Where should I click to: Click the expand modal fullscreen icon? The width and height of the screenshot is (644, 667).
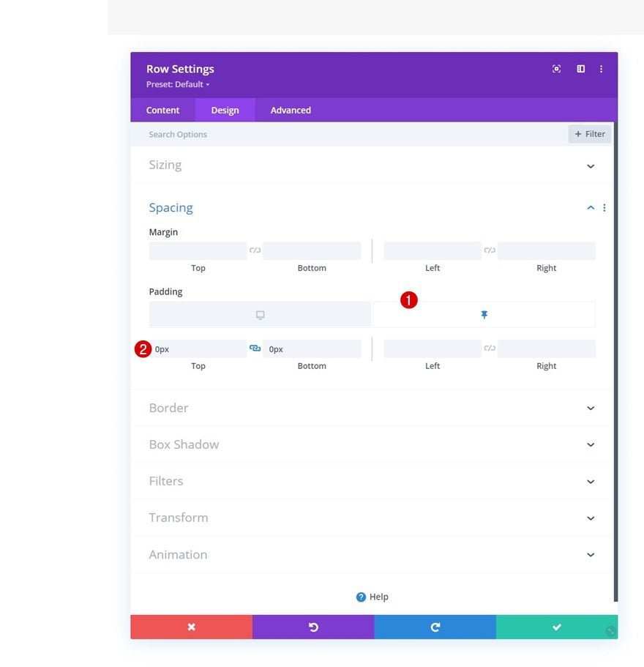coord(556,69)
